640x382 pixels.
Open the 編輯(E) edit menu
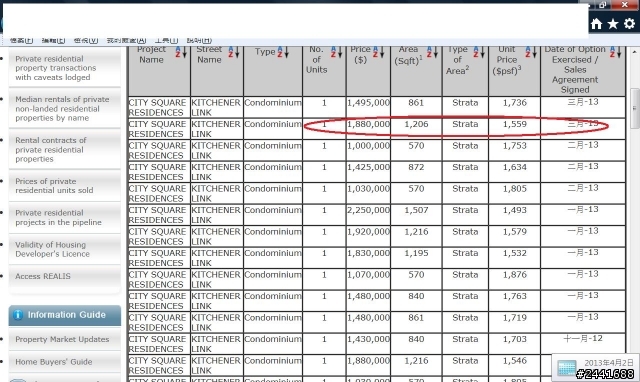tap(53, 40)
